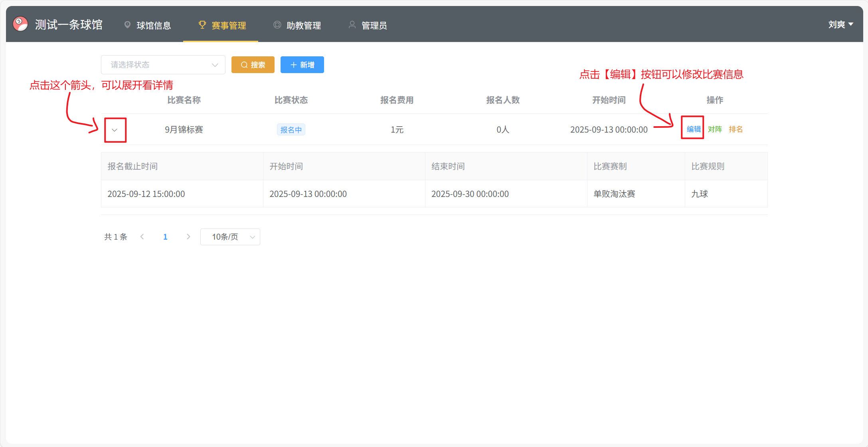Switch to the 球馆信息 tab
The width and height of the screenshot is (868, 447).
point(154,26)
